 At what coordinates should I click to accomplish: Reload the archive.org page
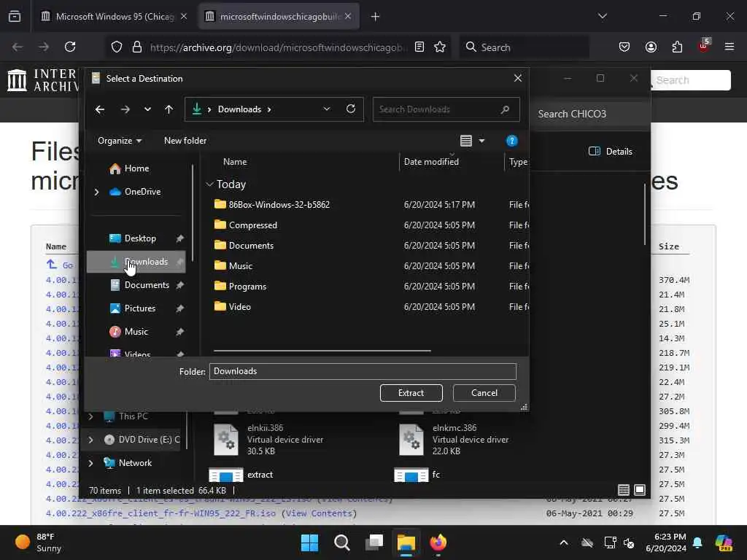pos(70,47)
